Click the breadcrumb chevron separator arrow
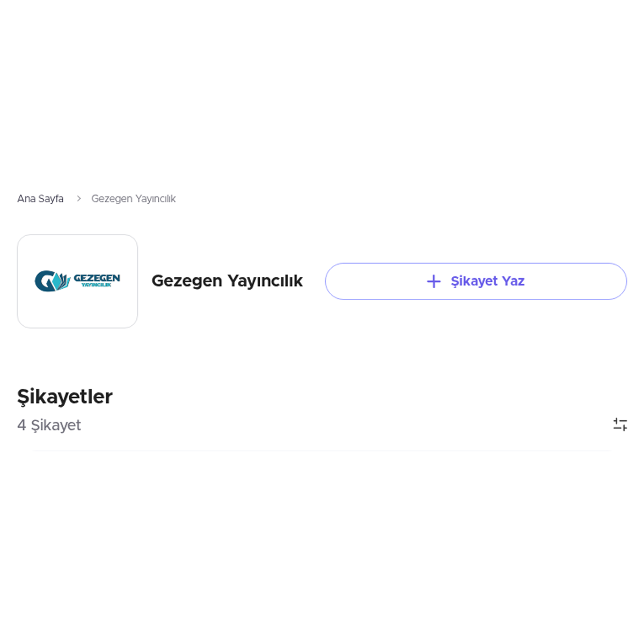This screenshot has height=644, width=644. click(x=78, y=199)
